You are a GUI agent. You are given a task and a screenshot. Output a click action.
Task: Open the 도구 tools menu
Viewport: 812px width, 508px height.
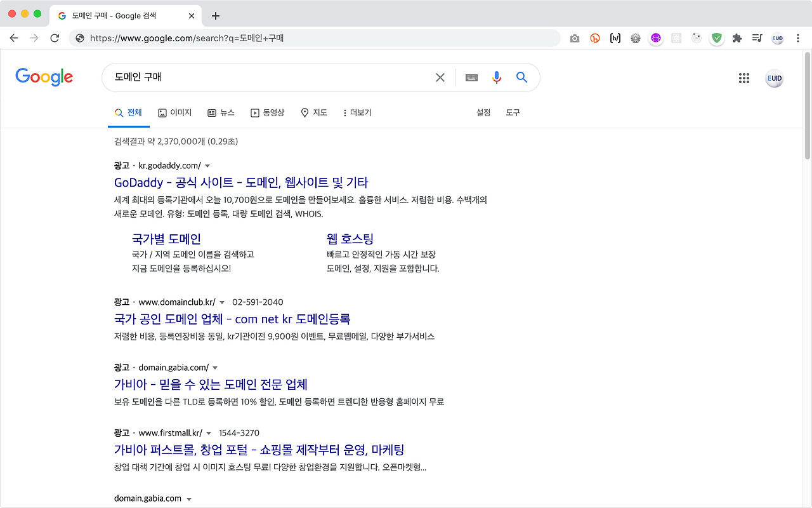coord(513,112)
